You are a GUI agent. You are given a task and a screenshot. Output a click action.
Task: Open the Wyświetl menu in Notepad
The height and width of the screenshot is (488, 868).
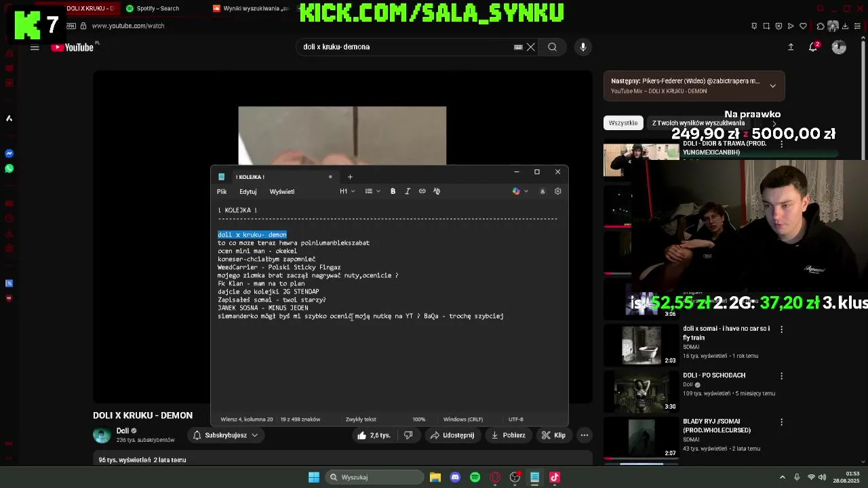point(282,191)
